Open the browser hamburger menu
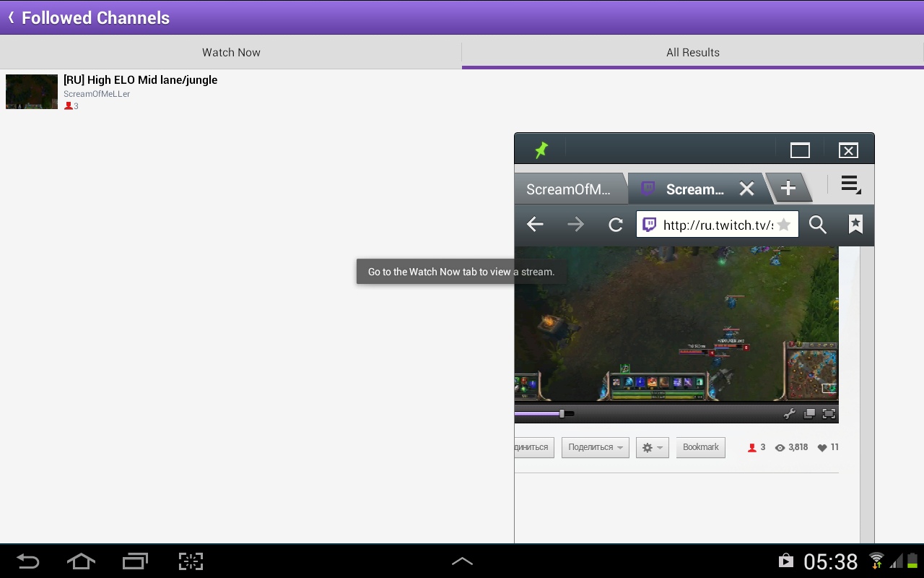This screenshot has height=578, width=924. coord(851,186)
